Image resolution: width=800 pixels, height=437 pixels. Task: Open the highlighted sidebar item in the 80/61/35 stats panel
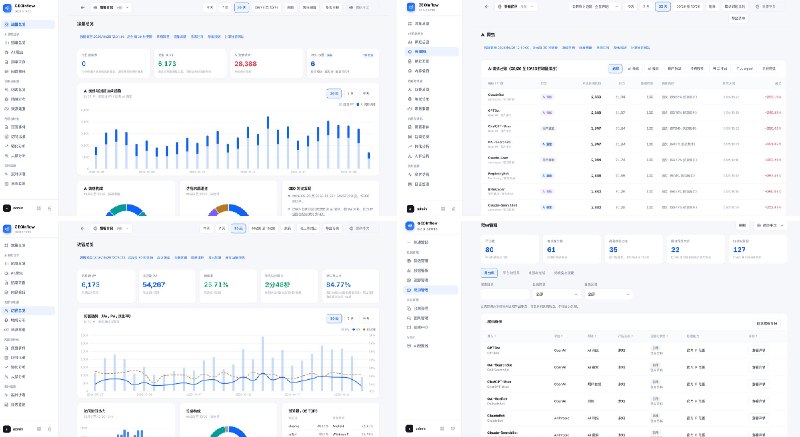[431, 290]
